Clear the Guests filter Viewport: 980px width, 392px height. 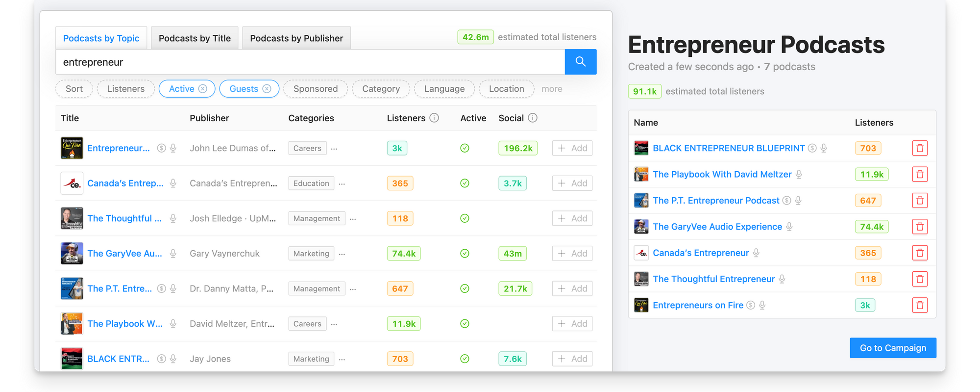tap(267, 89)
